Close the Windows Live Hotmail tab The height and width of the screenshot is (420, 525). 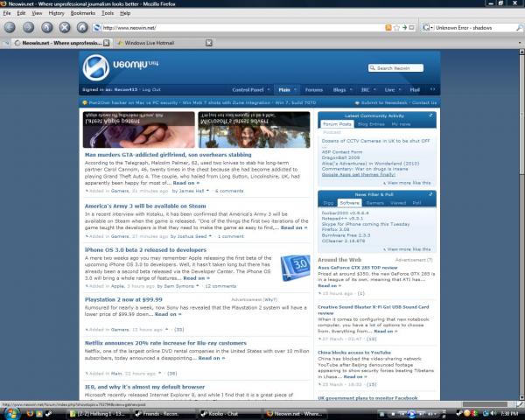[x=208, y=43]
